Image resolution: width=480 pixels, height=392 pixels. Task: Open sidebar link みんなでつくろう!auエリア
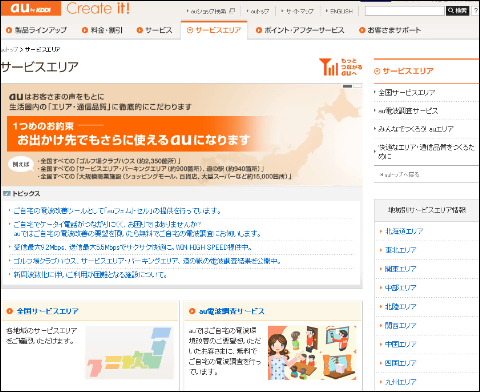tap(416, 129)
